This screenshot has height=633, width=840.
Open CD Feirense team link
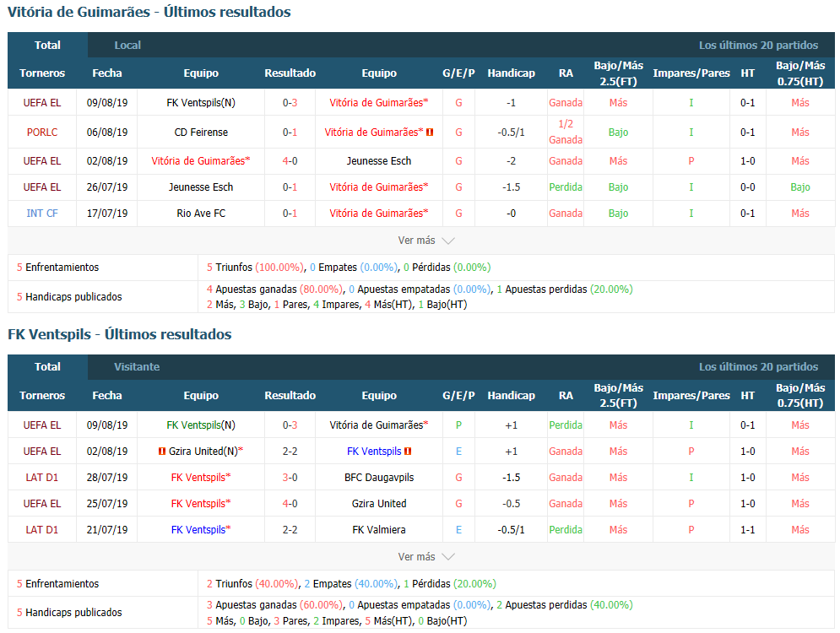click(201, 132)
